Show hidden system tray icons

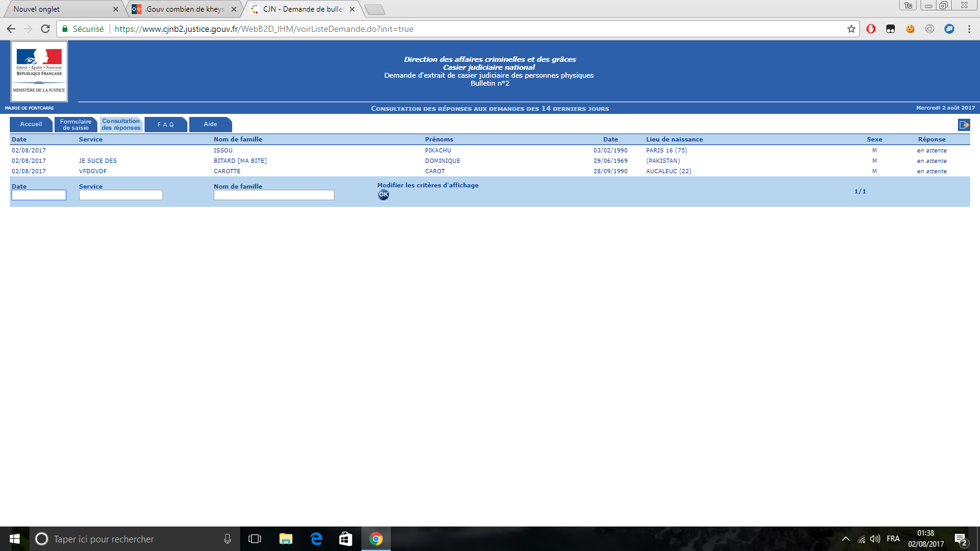click(x=846, y=539)
